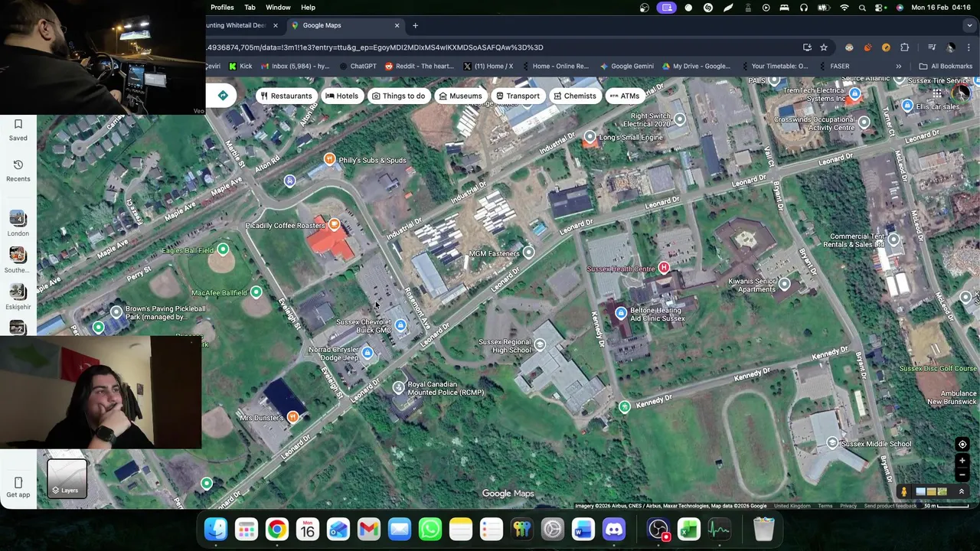This screenshot has height=551, width=980.
Task: Select the Transport chip
Action: coord(518,96)
